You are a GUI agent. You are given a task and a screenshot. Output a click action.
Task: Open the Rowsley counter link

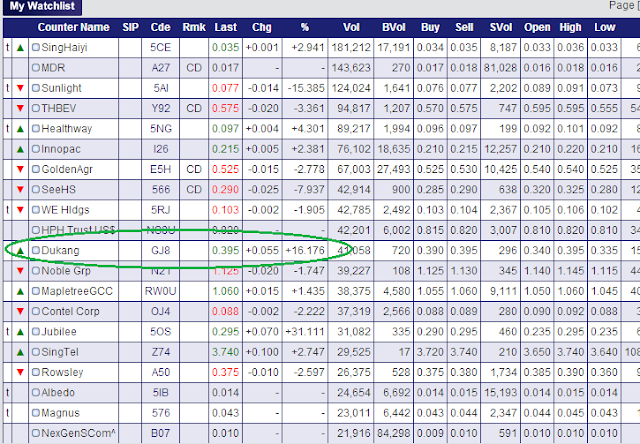(x=62, y=372)
